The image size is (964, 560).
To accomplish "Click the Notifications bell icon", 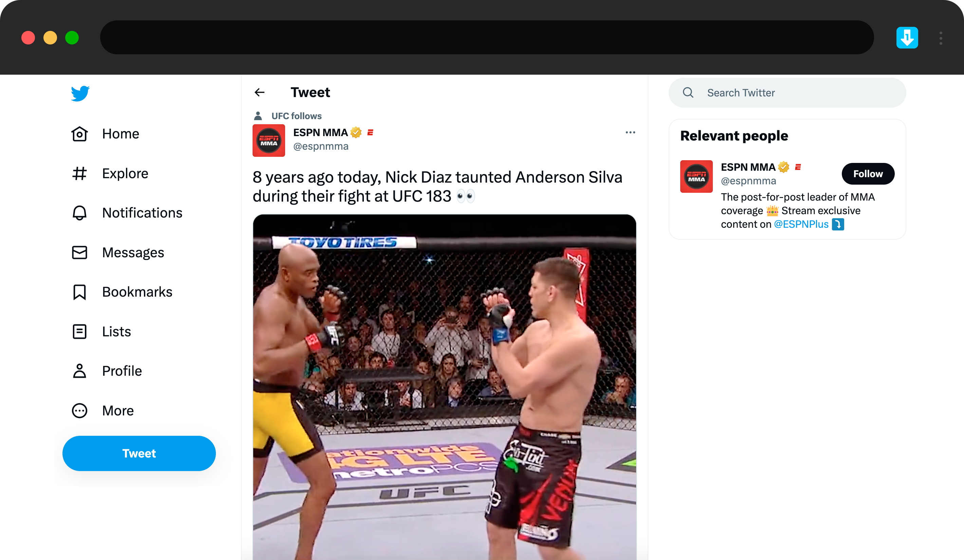I will (x=80, y=213).
